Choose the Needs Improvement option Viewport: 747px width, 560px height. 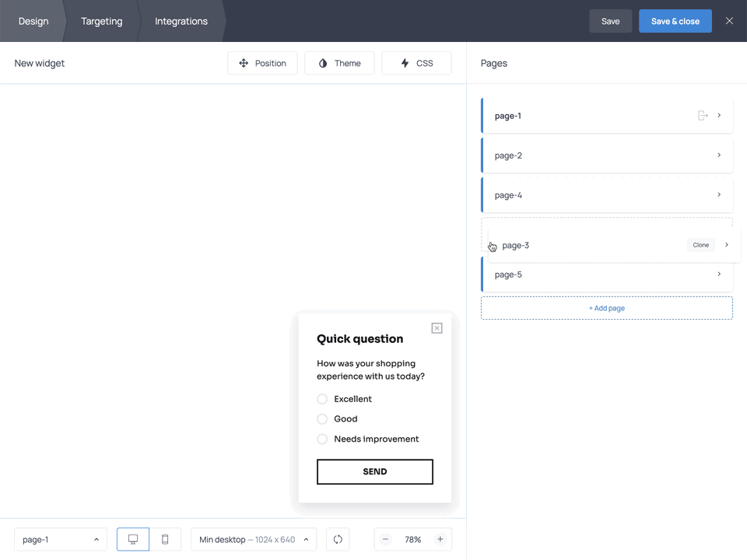(322, 439)
